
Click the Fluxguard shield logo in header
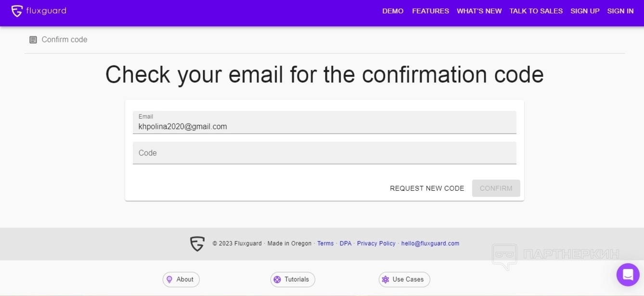[x=17, y=11]
